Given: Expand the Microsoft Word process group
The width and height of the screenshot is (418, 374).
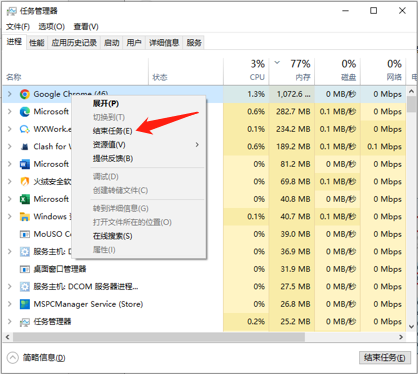Looking at the screenshot, I should coord(10,164).
